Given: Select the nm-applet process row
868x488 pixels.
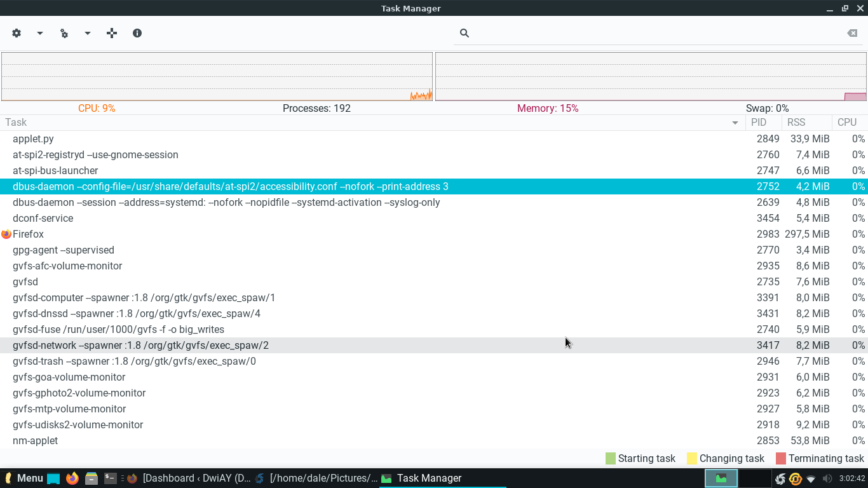Looking at the screenshot, I should (434, 440).
